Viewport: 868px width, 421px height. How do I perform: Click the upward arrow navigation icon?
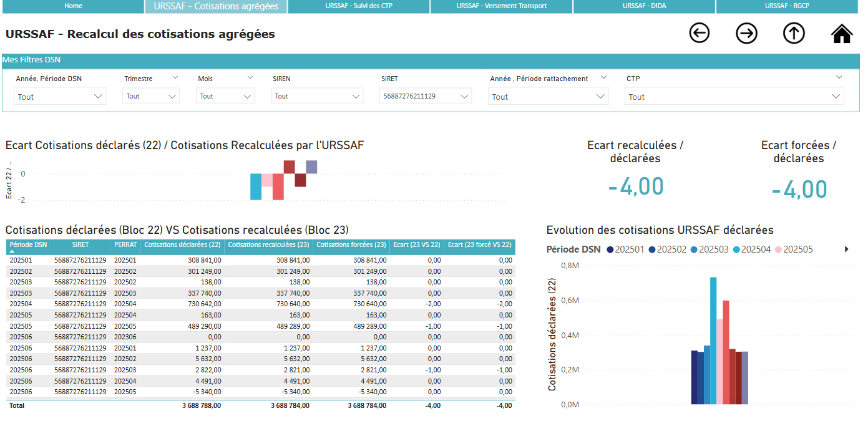coord(794,33)
